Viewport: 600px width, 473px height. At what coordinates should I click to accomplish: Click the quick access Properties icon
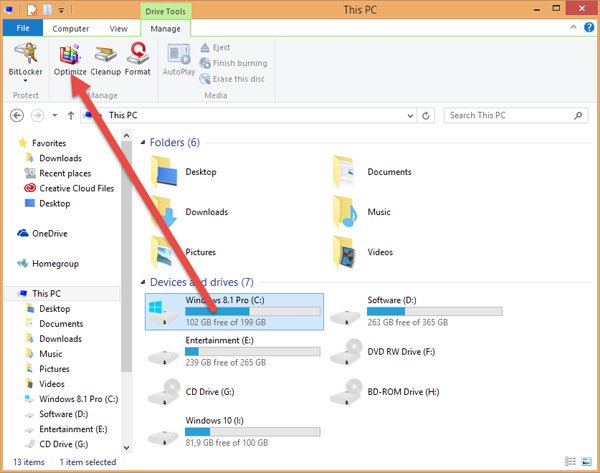coord(32,10)
